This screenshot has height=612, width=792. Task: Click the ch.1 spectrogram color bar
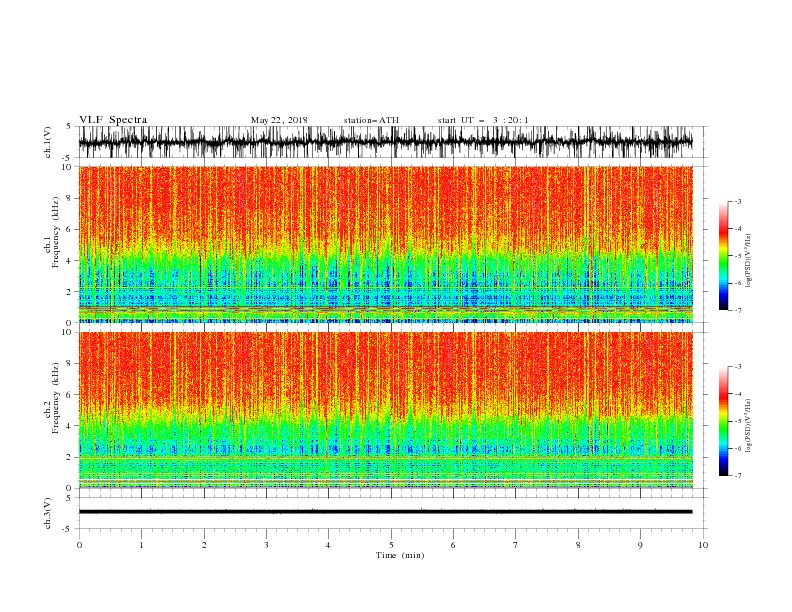[723, 256]
